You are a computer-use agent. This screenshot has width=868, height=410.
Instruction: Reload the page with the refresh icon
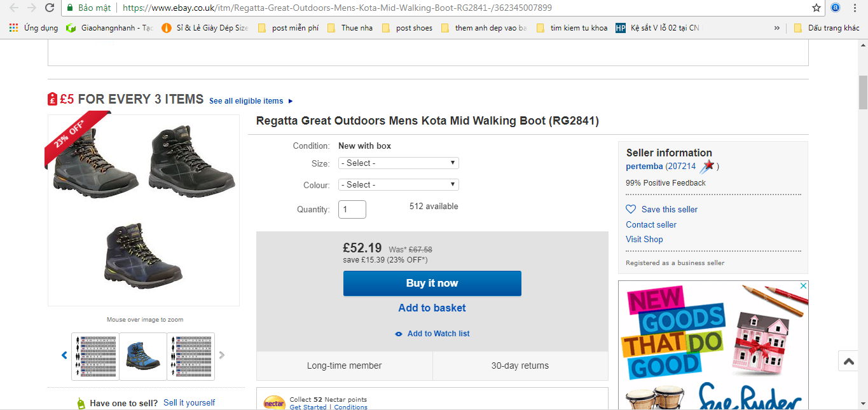(50, 8)
